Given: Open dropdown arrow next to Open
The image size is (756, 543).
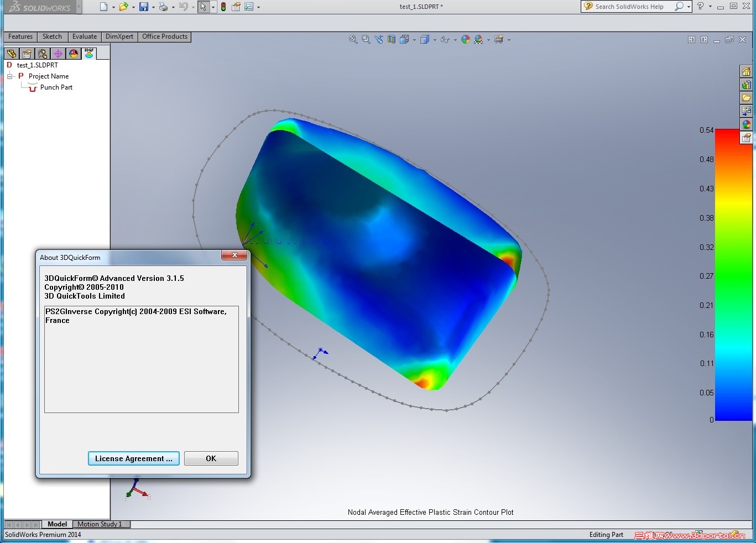Looking at the screenshot, I should (133, 7).
